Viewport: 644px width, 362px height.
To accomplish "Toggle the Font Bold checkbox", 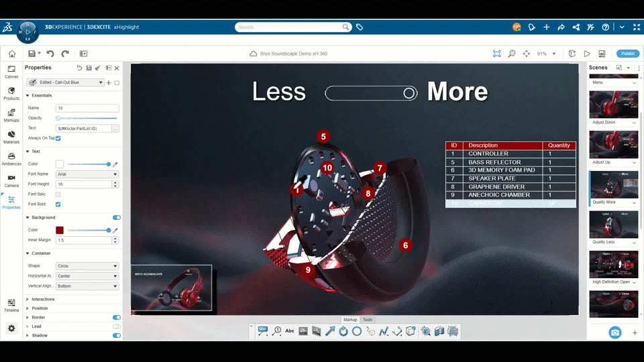I will pos(58,204).
